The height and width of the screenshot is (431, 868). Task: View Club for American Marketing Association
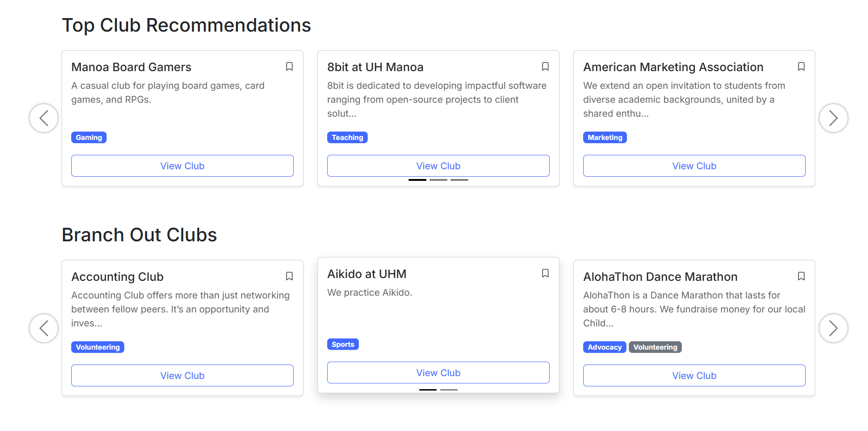(694, 166)
